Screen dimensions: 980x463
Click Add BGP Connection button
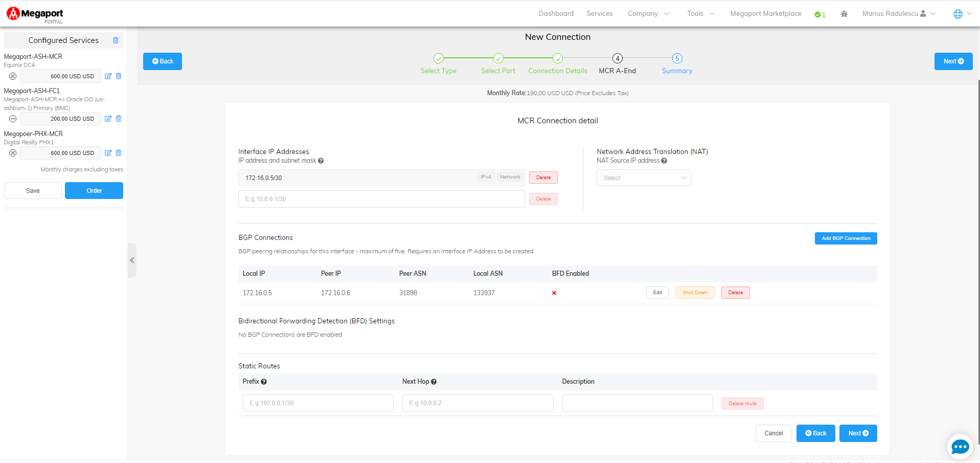pyautogui.click(x=846, y=238)
